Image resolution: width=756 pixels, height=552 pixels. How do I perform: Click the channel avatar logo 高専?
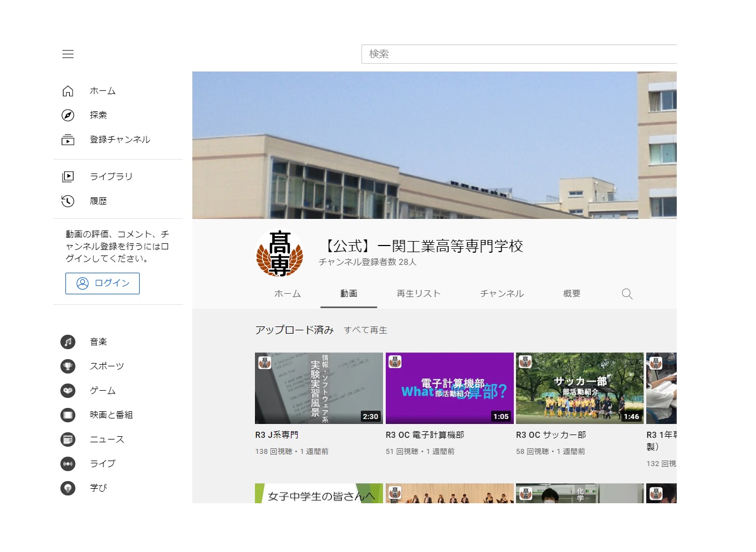coord(279,254)
